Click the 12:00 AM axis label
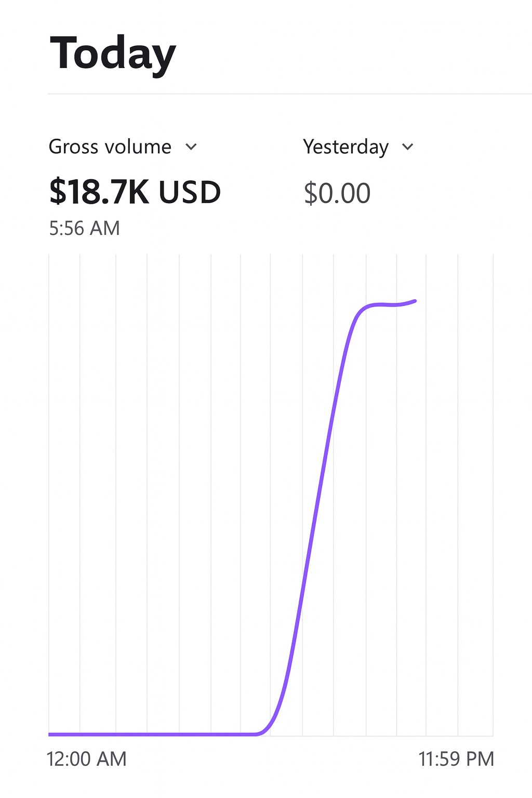The height and width of the screenshot is (798, 532). coord(86,759)
